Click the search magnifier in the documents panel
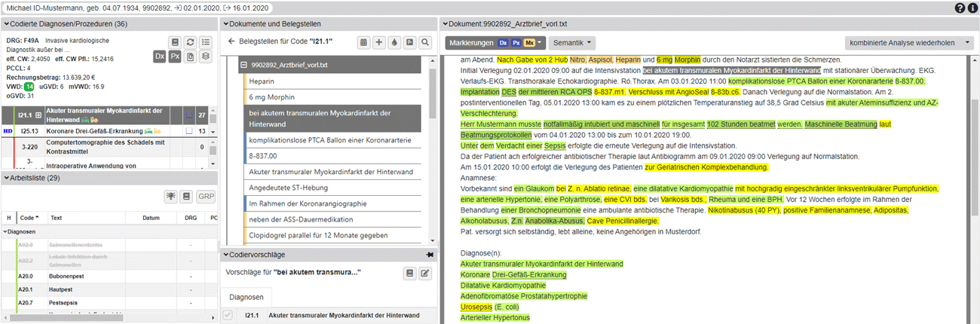Viewport: 980px width, 324px height. coord(425,42)
